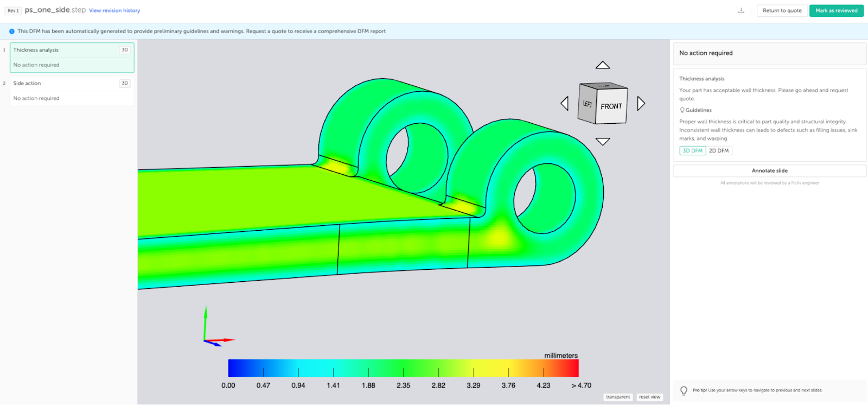
Task: Click Mark as reviewed button
Action: tap(837, 10)
